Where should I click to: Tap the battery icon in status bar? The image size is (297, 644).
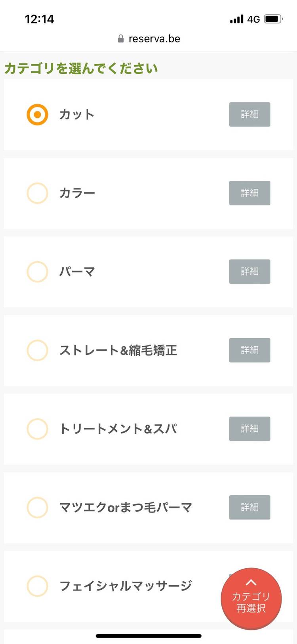tap(273, 19)
